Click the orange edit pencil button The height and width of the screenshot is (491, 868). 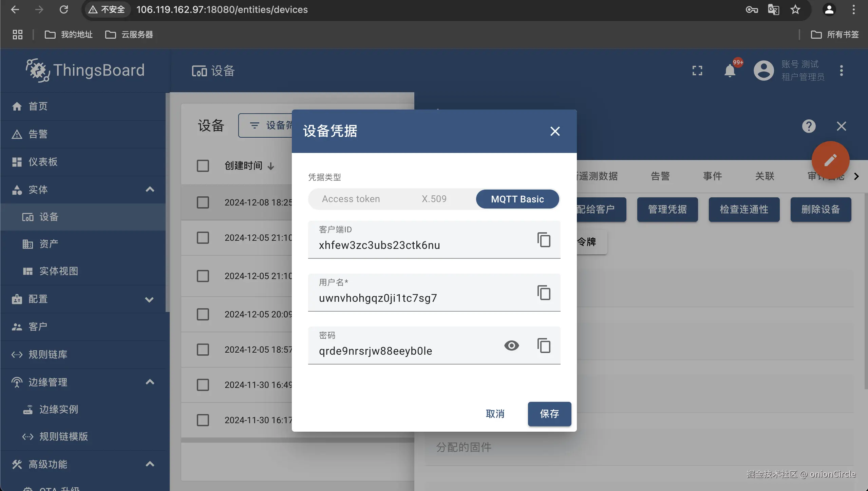click(x=830, y=160)
